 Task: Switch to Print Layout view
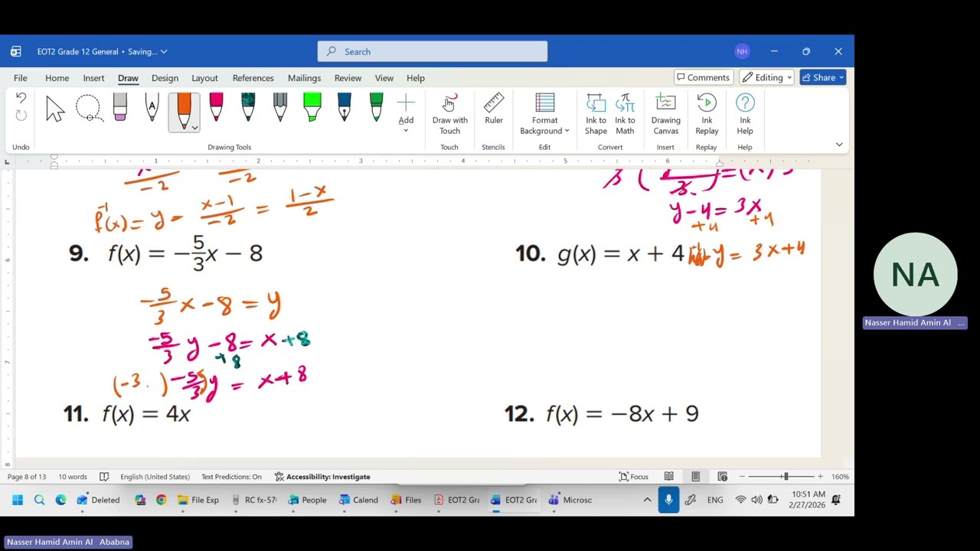[695, 477]
